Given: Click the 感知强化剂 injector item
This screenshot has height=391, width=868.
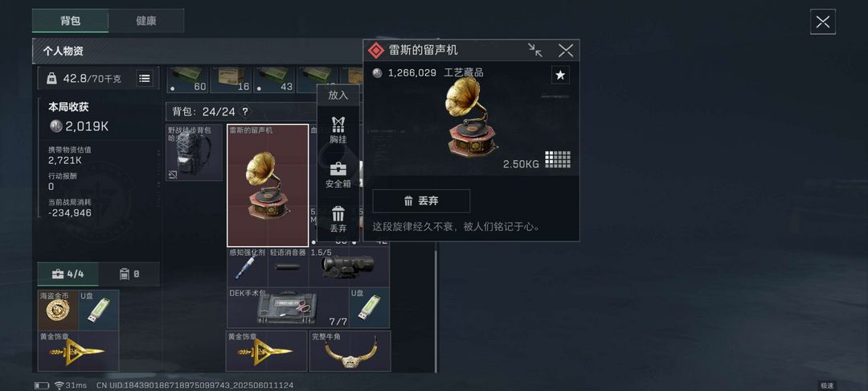Looking at the screenshot, I should [248, 267].
